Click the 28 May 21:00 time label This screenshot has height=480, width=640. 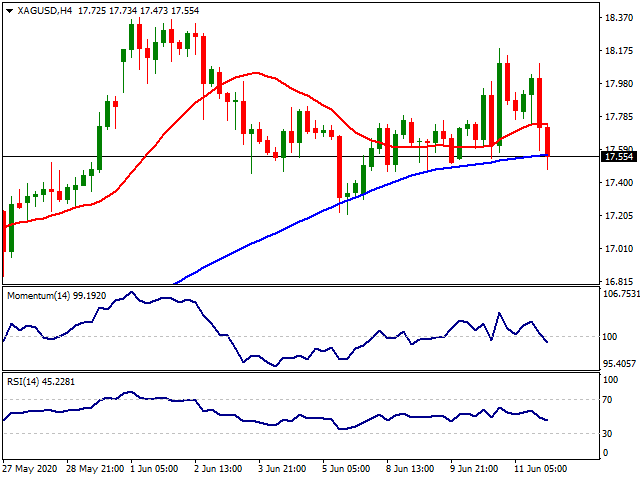[x=95, y=469]
